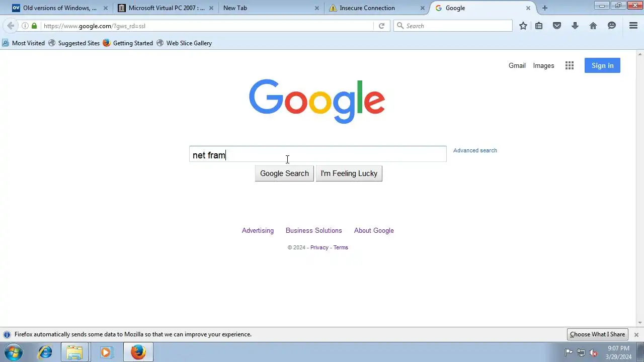Click the Google Search button
This screenshot has height=362, width=644.
[x=284, y=173]
